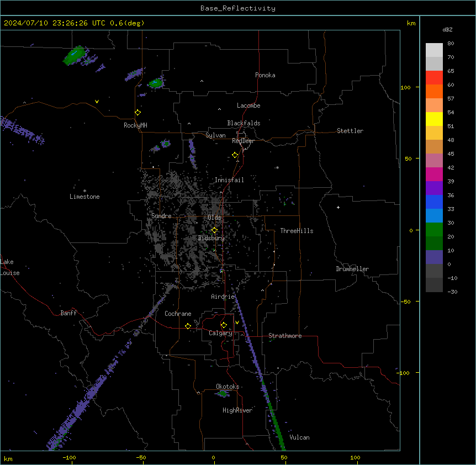Click the Ponoka city label
The image size is (476, 465).
265,75
